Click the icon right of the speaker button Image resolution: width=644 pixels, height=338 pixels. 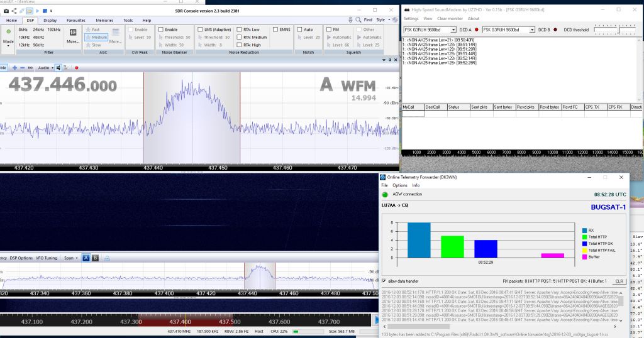(66, 68)
